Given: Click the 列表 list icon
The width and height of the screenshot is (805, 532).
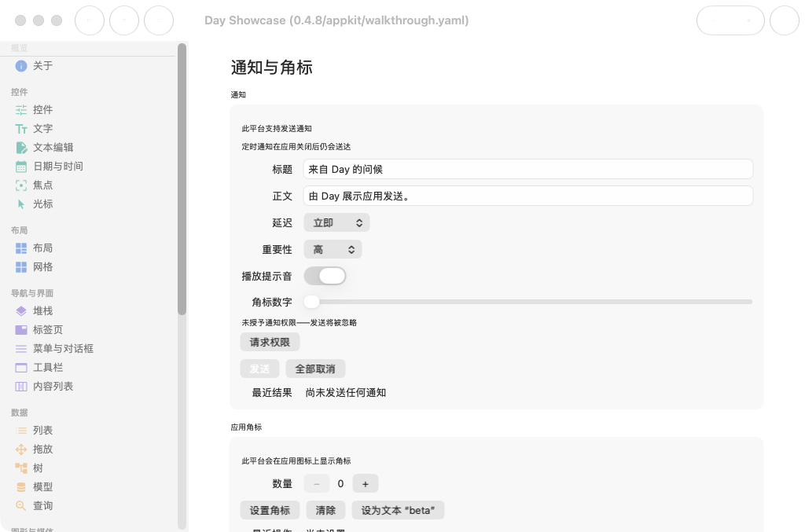Looking at the screenshot, I should coord(21,431).
